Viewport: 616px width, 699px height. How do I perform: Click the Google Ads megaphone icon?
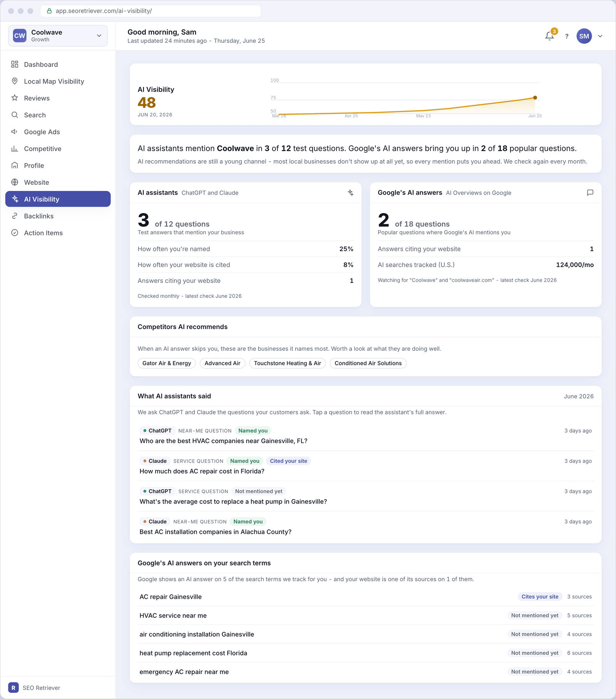click(15, 132)
